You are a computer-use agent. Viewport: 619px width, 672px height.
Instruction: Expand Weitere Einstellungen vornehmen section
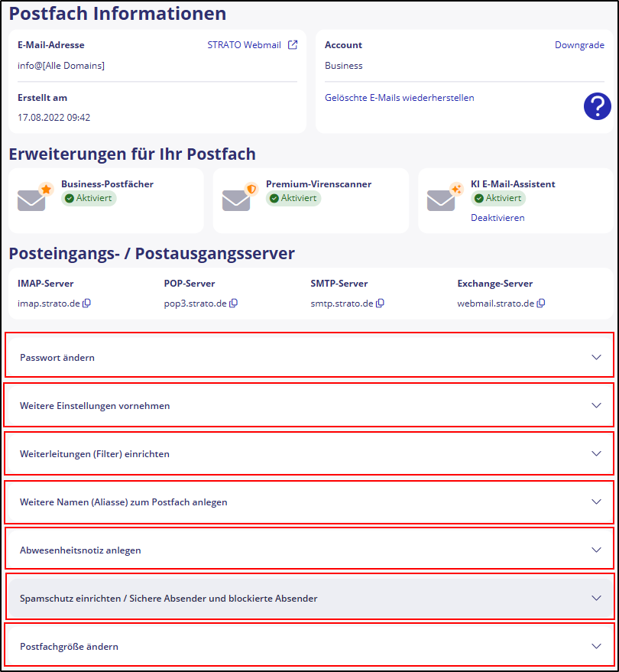tap(309, 405)
